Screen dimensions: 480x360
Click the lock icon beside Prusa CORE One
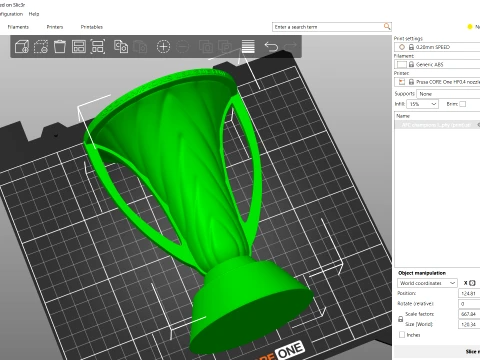coord(411,82)
